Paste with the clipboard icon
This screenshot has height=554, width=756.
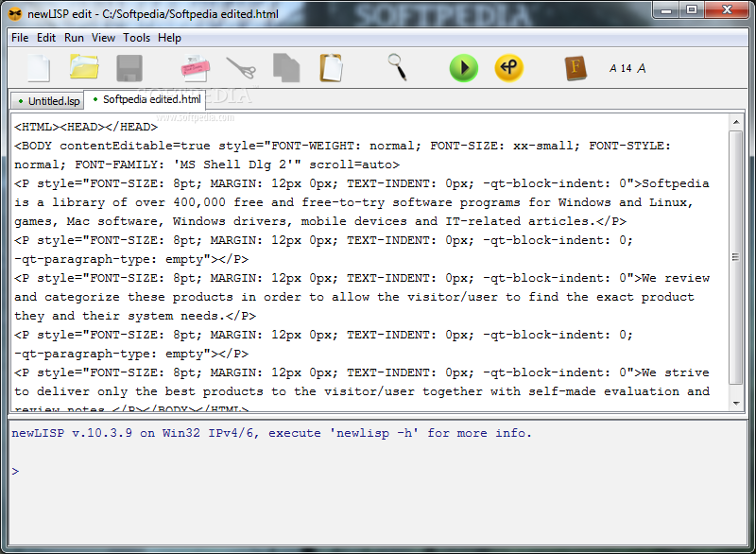332,68
